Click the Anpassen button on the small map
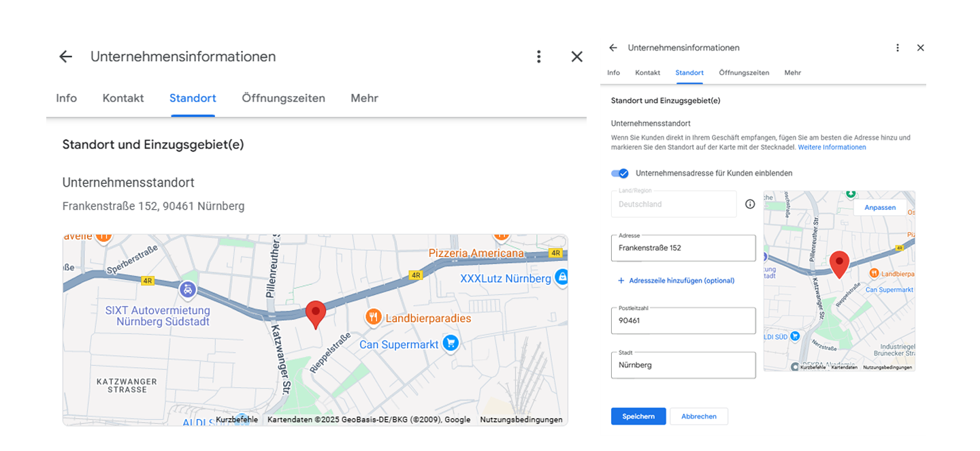The height and width of the screenshot is (451, 980). pos(880,207)
